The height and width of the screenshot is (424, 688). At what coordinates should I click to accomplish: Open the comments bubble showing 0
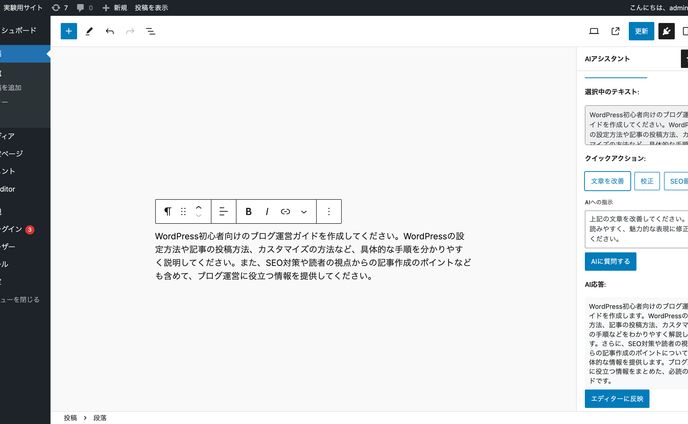click(x=84, y=7)
